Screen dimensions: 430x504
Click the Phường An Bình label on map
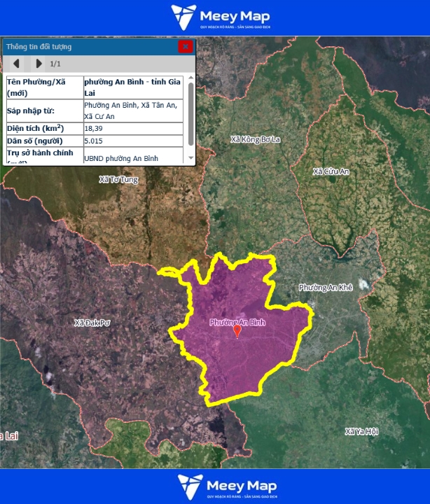238,322
